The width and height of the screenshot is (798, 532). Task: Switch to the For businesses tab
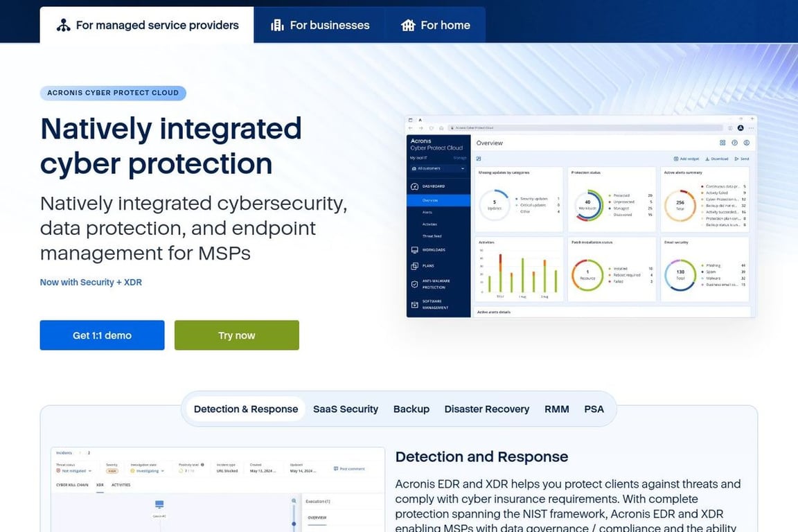pos(319,25)
